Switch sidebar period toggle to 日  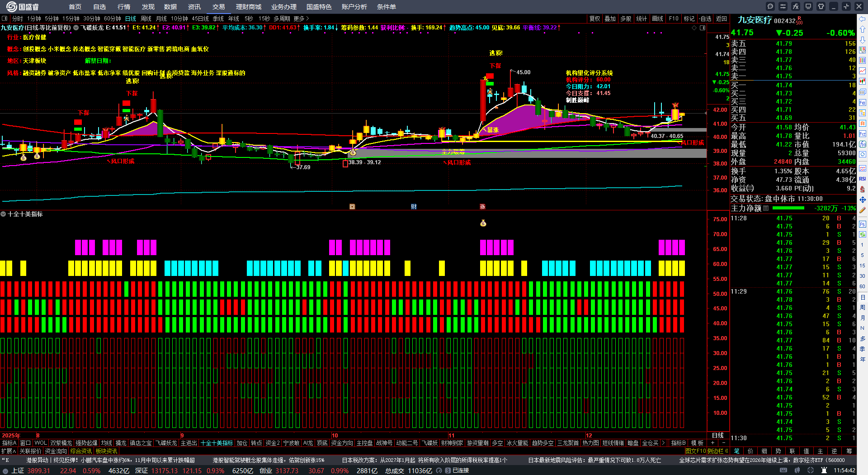pos(863,297)
